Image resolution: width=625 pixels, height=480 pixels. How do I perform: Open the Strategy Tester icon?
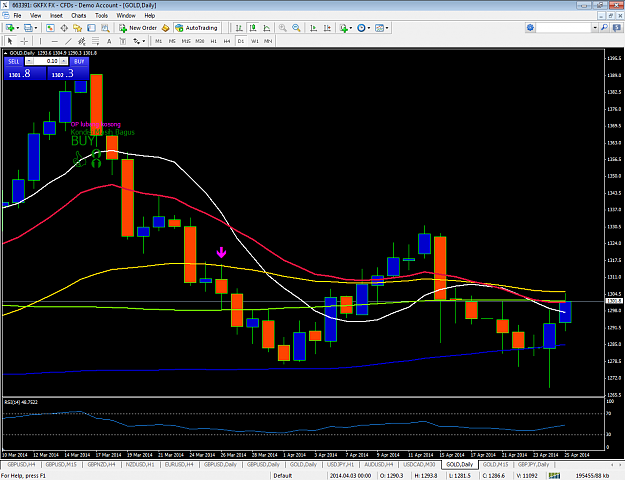105,28
